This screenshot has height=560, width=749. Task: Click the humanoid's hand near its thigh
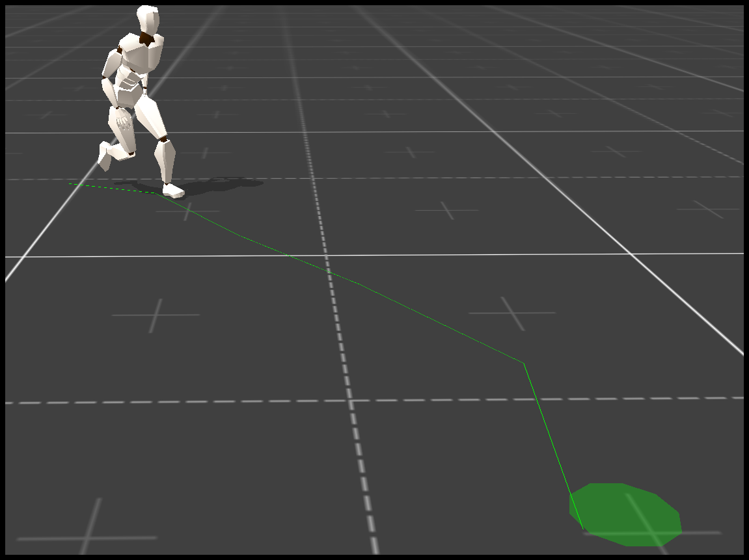[x=122, y=122]
